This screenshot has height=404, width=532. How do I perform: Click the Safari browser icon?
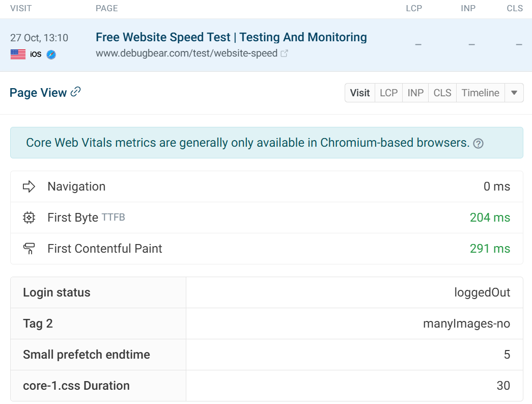coord(51,55)
